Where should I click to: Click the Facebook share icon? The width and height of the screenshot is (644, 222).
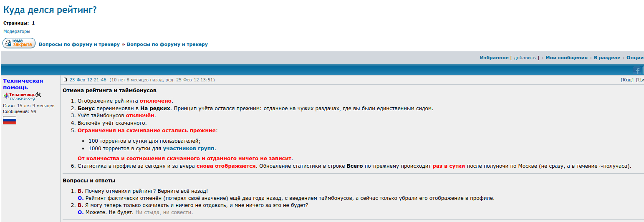[x=637, y=71]
